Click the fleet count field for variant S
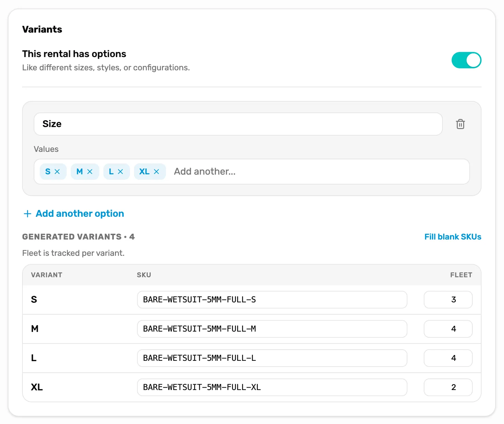This screenshot has width=504, height=424. point(448,300)
